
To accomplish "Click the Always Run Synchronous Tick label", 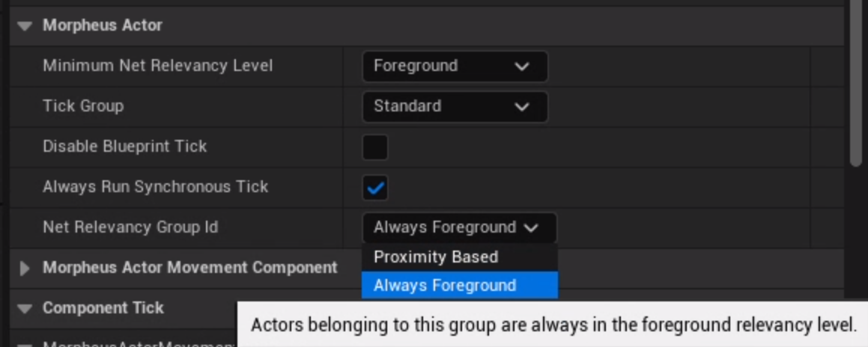I will click(x=155, y=187).
